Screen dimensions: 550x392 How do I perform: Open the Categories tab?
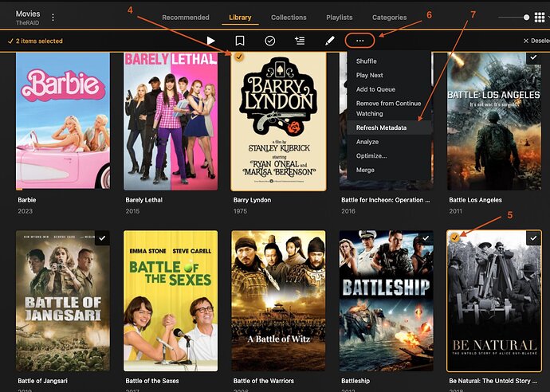tap(389, 18)
